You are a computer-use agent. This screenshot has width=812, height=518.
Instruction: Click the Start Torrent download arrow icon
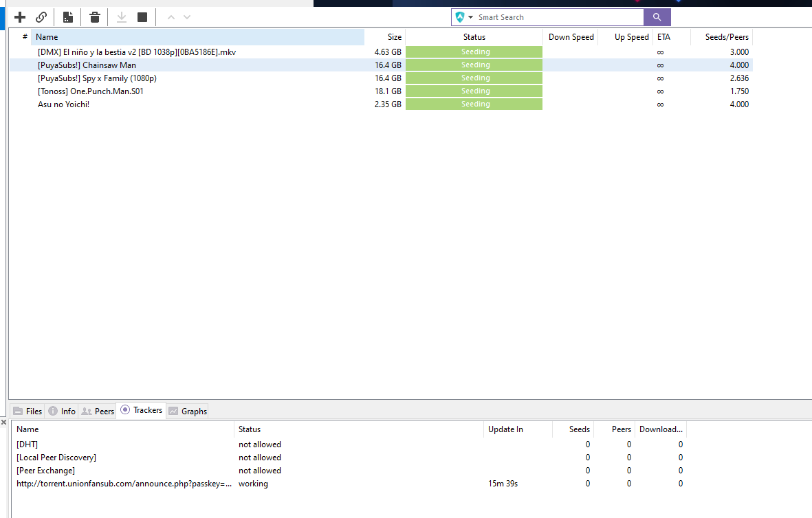pyautogui.click(x=122, y=18)
